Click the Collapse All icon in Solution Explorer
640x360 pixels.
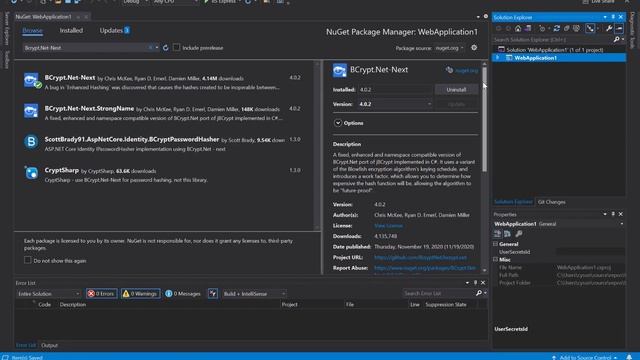tap(567, 28)
